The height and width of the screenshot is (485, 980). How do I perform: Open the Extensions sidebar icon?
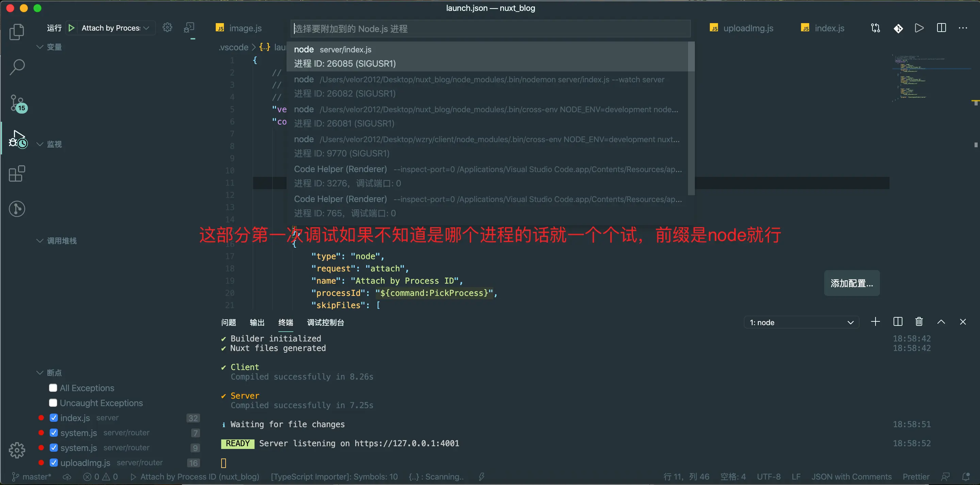click(16, 173)
